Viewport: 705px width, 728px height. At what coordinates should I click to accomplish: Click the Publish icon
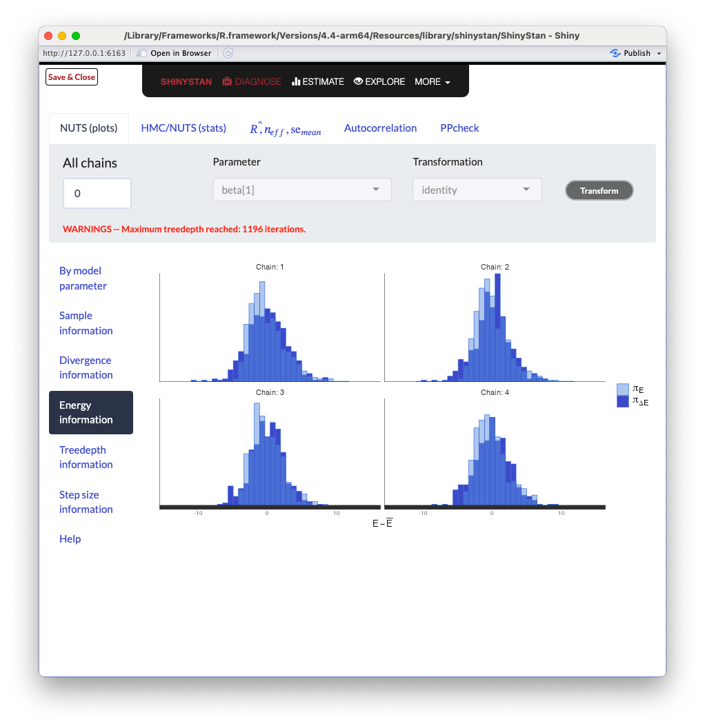click(x=615, y=53)
